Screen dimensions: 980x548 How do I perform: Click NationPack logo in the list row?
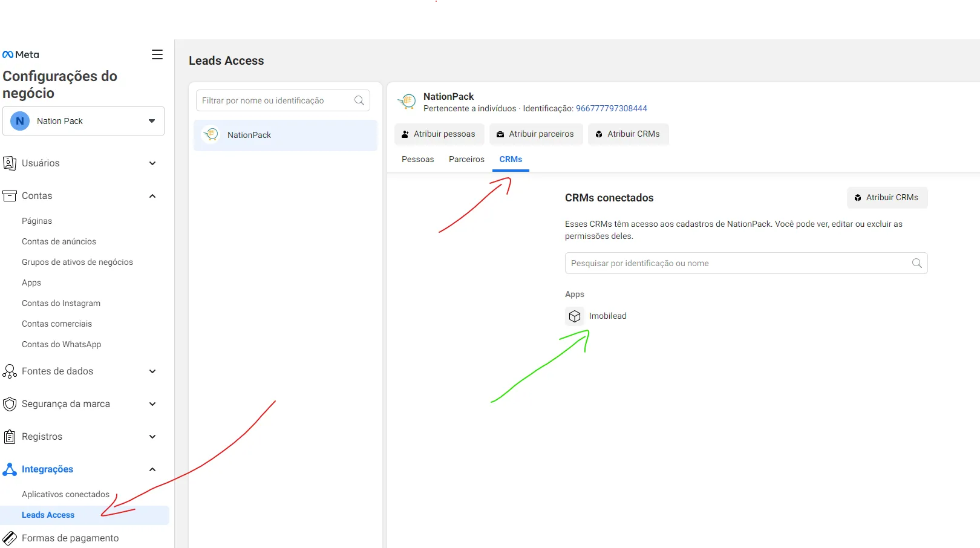tap(211, 134)
